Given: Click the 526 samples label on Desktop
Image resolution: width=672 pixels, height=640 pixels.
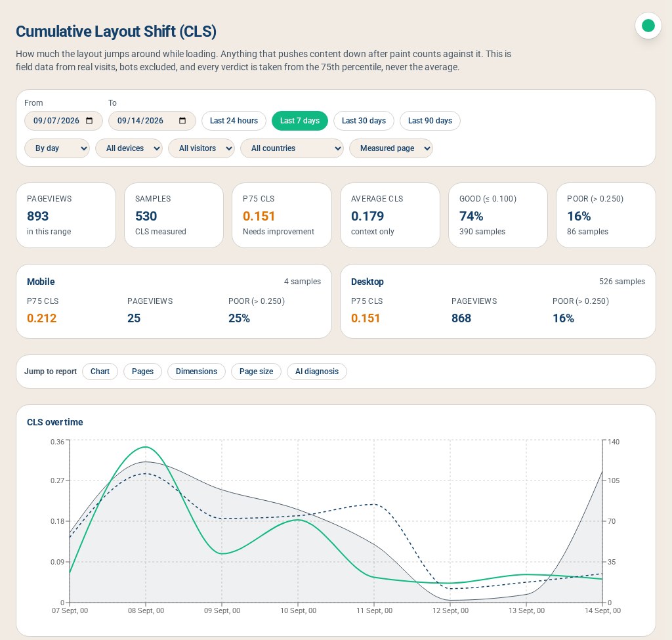Looking at the screenshot, I should coord(622,282).
